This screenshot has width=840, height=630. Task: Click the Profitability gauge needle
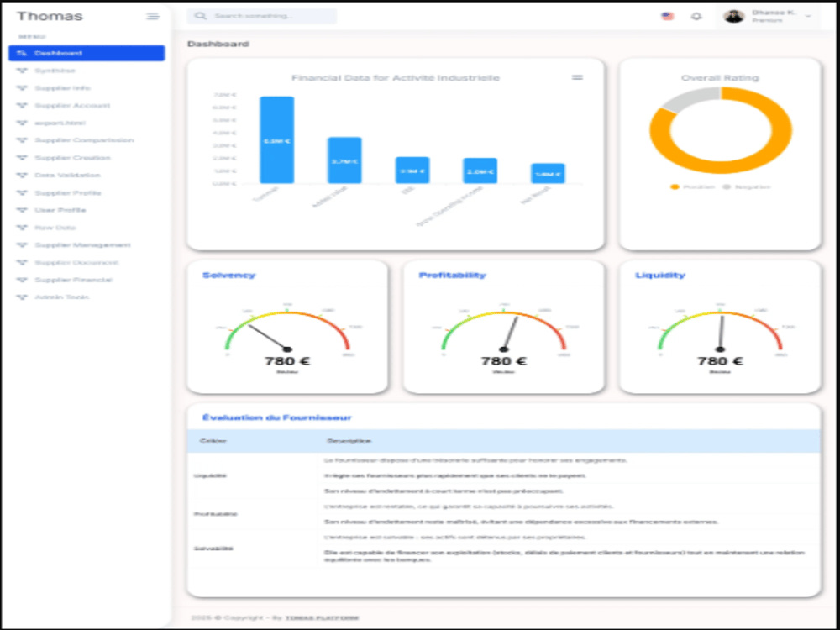510,333
